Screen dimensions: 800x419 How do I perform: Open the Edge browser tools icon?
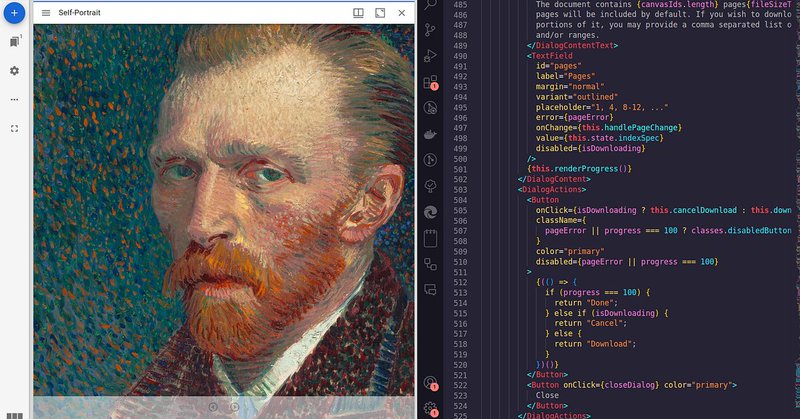[431, 212]
